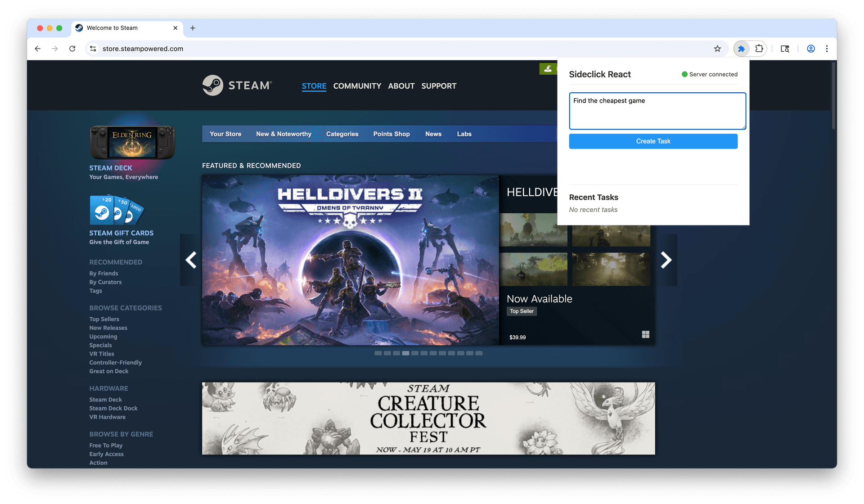
Task: Open the STORE menu
Action: (x=314, y=86)
